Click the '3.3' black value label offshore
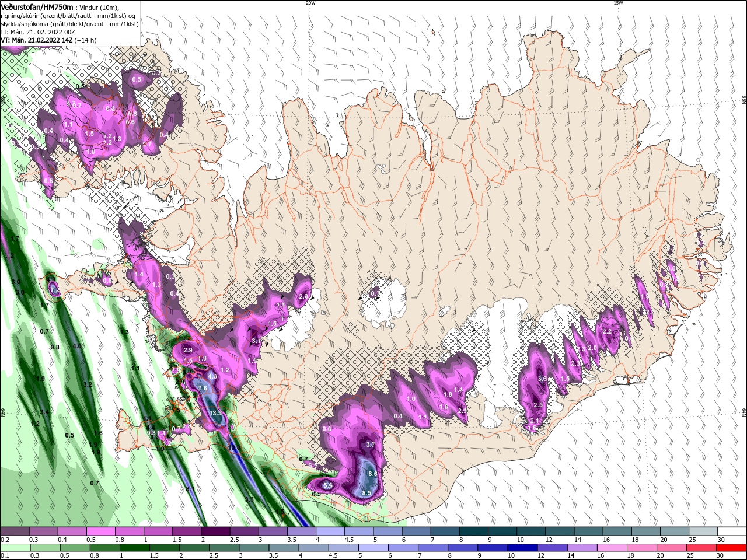 (249, 500)
